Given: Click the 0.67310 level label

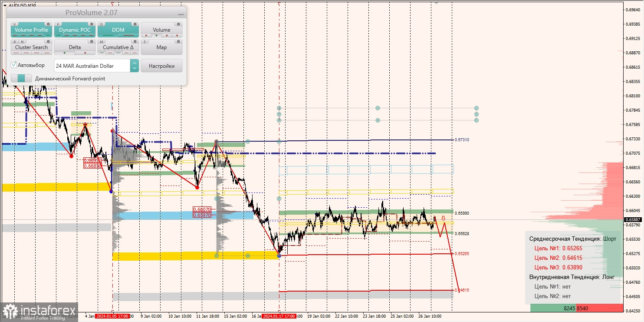Looking at the screenshot, I should tap(462, 140).
